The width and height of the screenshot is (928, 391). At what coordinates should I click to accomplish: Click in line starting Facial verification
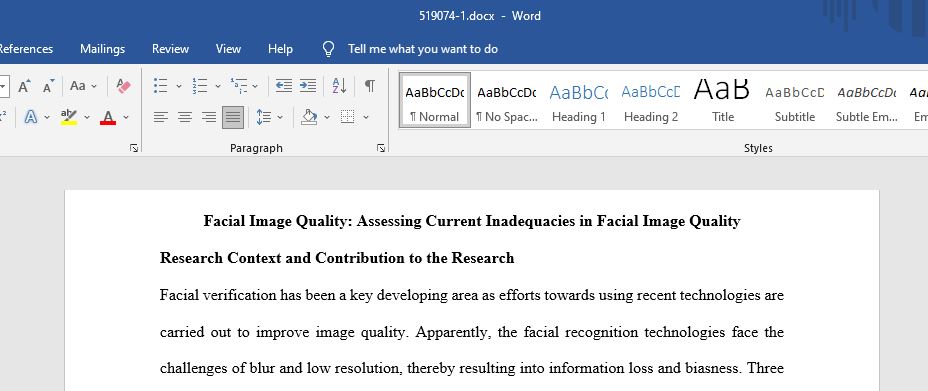[472, 295]
